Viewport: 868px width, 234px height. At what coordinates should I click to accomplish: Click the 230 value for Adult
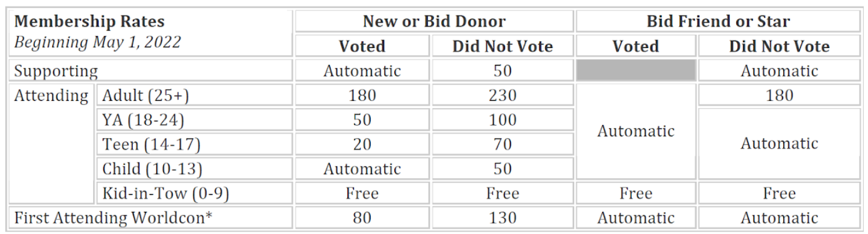(x=503, y=95)
